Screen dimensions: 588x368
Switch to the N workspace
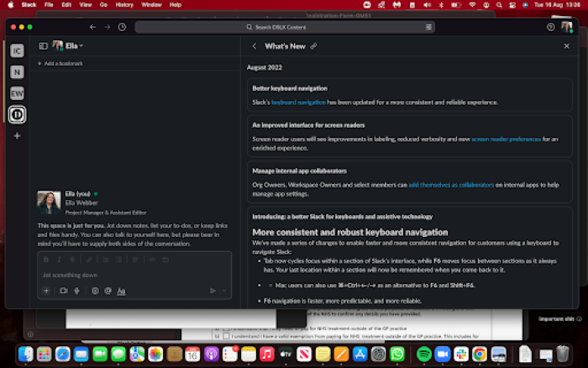[x=17, y=72]
